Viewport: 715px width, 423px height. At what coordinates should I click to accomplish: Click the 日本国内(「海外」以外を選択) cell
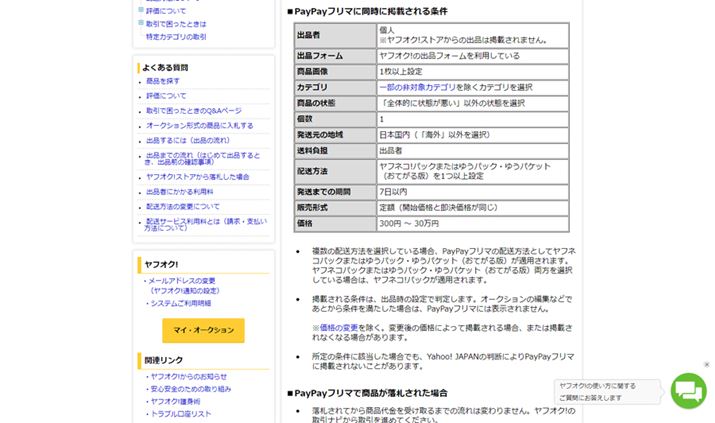click(x=473, y=135)
